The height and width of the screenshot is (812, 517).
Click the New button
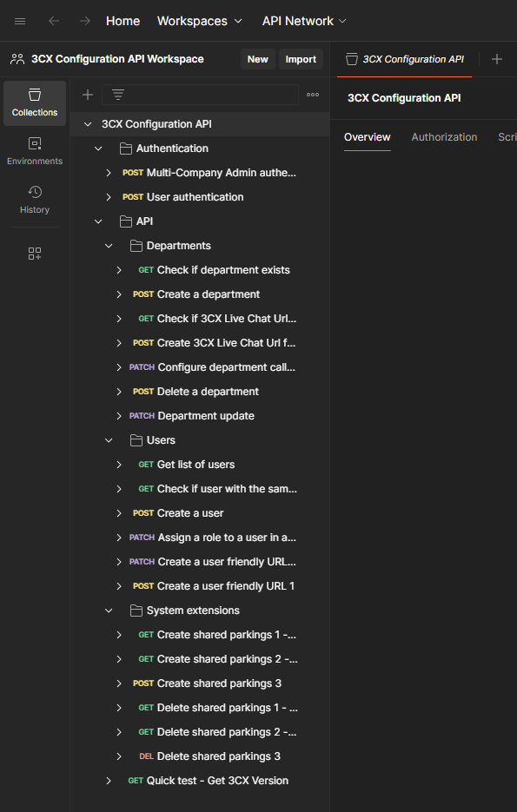[257, 59]
